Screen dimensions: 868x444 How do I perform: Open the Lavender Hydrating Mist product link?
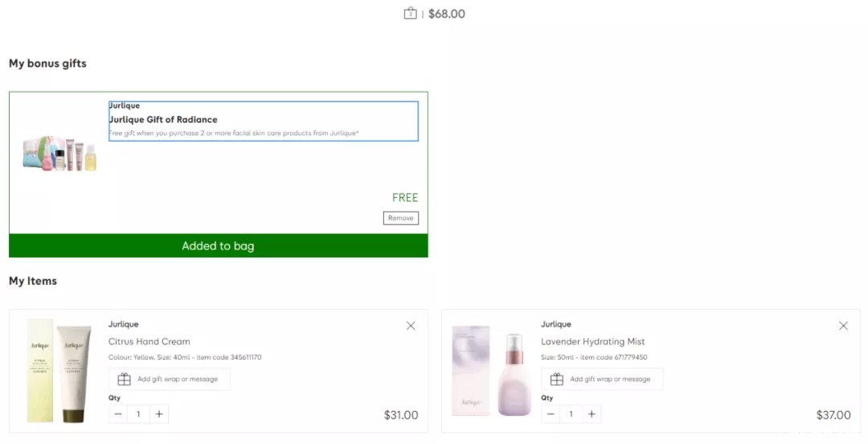point(593,342)
